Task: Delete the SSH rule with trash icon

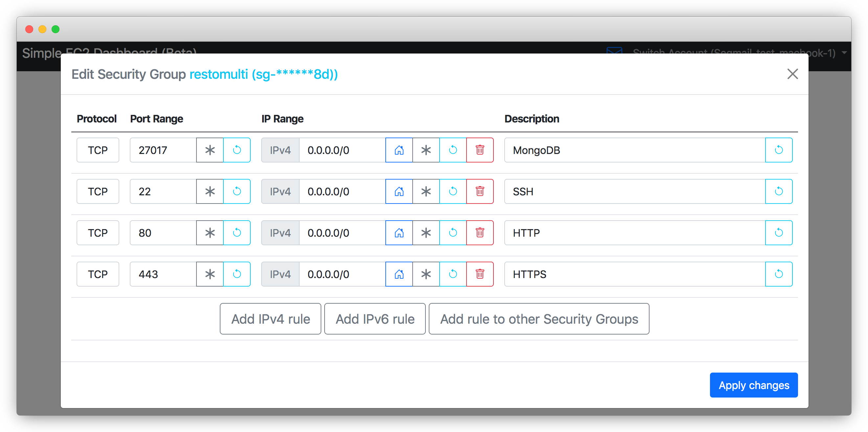Action: point(480,191)
